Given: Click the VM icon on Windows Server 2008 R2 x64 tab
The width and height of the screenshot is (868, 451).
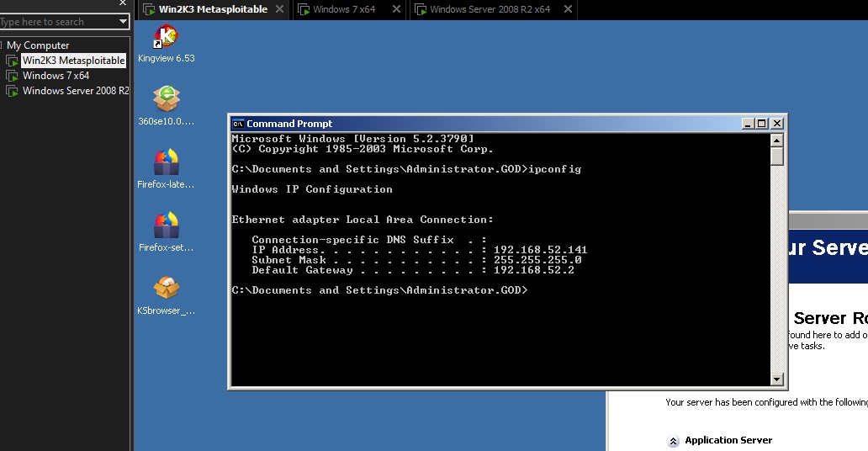Looking at the screenshot, I should coord(421,9).
